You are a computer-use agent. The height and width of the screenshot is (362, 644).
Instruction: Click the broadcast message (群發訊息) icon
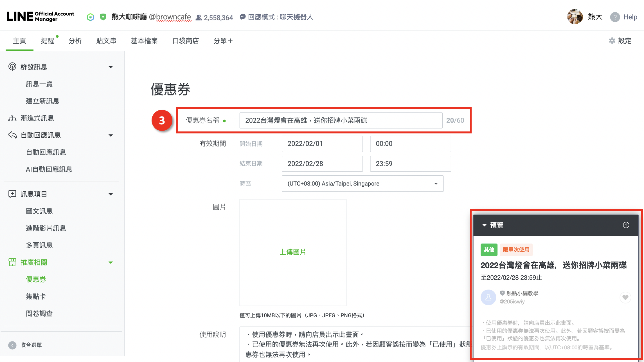click(12, 67)
